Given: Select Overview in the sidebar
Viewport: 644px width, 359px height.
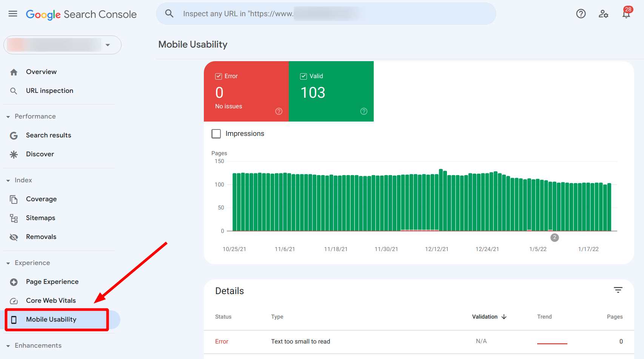Looking at the screenshot, I should click(41, 72).
